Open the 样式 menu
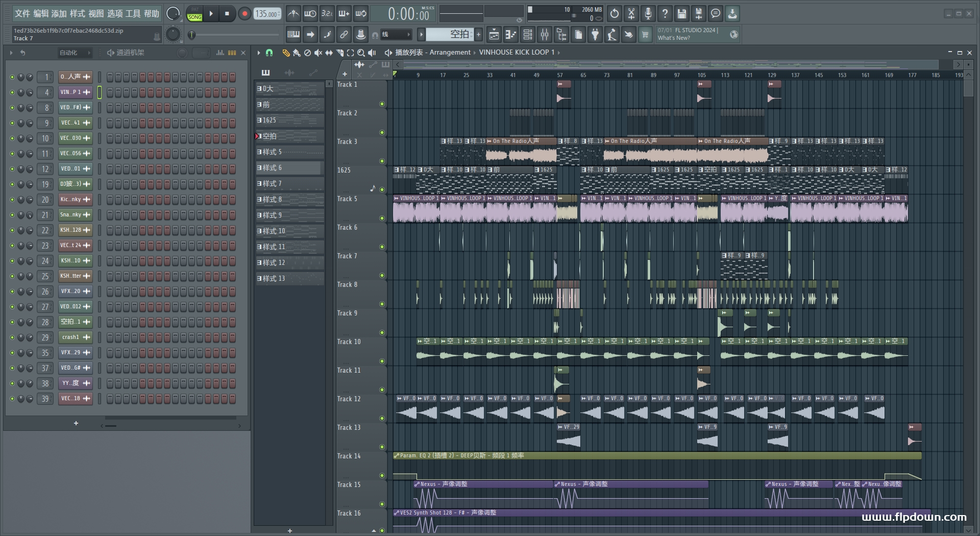980x536 pixels. click(x=78, y=14)
